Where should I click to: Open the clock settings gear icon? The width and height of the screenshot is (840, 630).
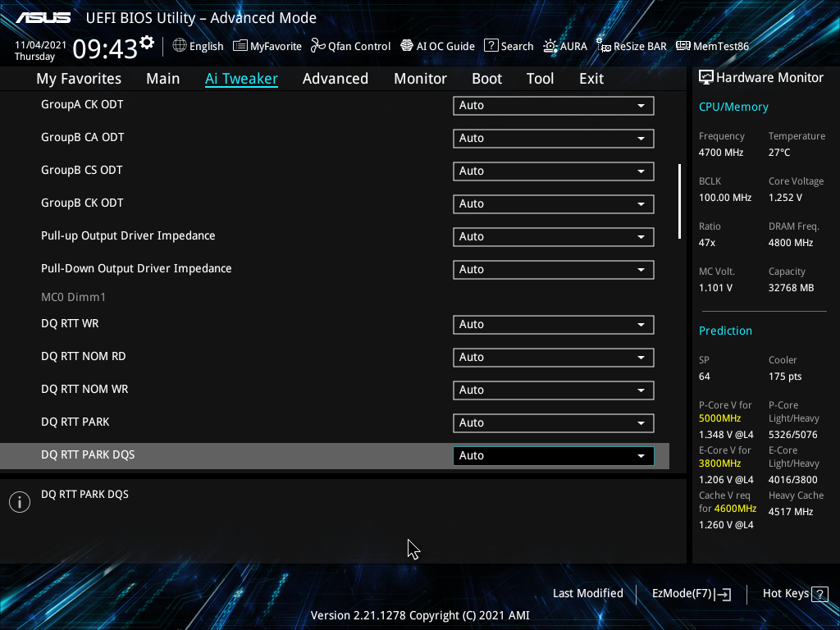click(147, 43)
